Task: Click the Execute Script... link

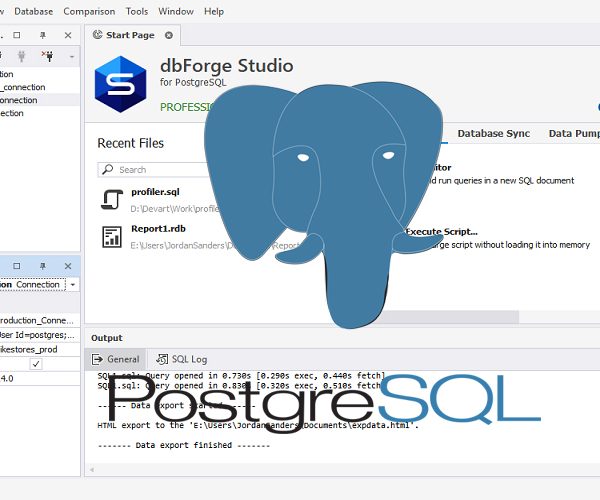Action: coord(442,232)
